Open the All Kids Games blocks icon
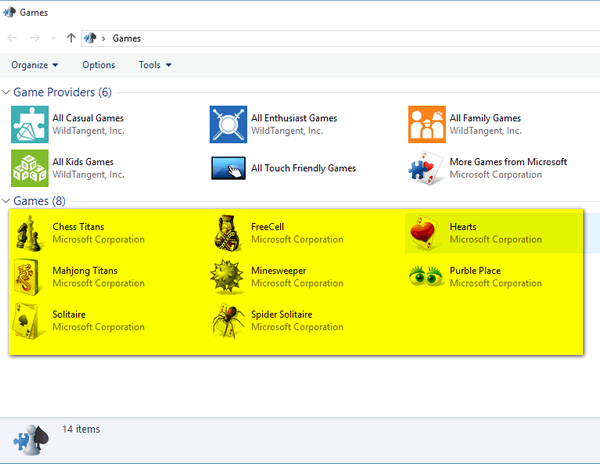This screenshot has height=464, width=600. point(30,168)
